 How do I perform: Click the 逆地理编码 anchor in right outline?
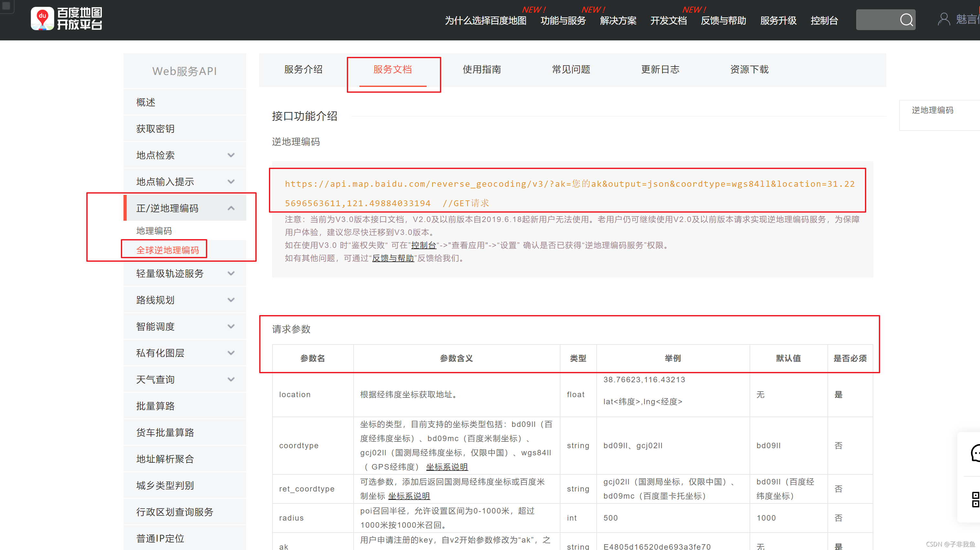(932, 110)
